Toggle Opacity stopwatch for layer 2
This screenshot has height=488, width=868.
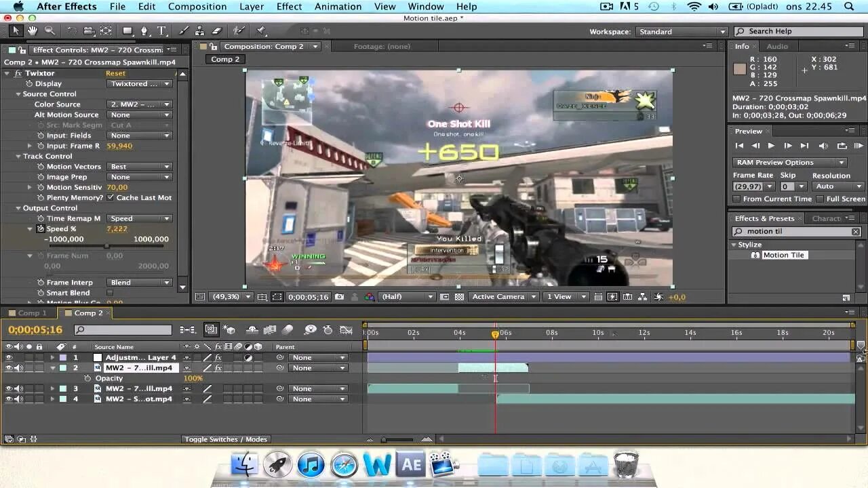tap(88, 378)
